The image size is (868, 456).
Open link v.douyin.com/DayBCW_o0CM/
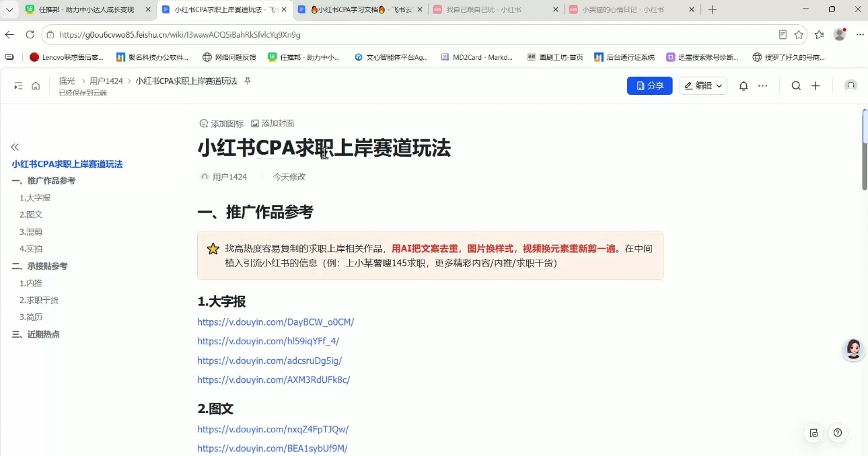[x=276, y=322]
